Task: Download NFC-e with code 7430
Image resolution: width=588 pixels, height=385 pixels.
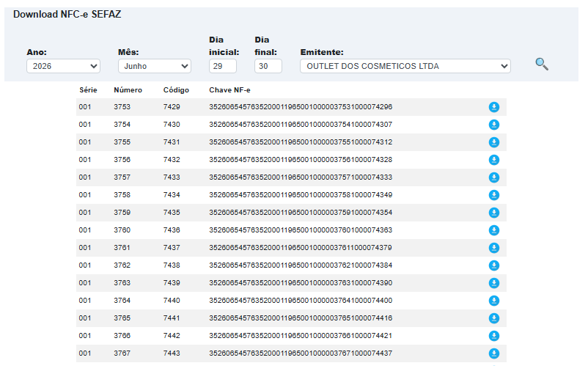Action: [x=494, y=125]
